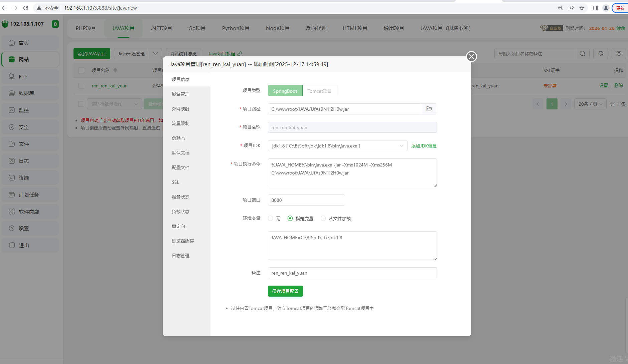This screenshot has height=364, width=628.
Task: Select the 指定变量 radio button
Action: (x=290, y=219)
